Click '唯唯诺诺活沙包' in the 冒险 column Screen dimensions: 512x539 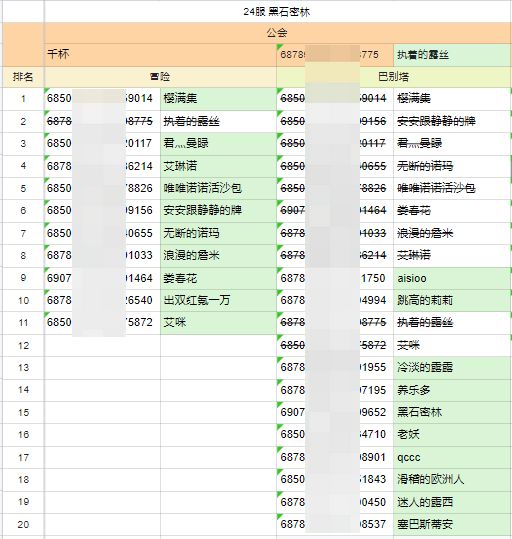[x=218, y=188]
